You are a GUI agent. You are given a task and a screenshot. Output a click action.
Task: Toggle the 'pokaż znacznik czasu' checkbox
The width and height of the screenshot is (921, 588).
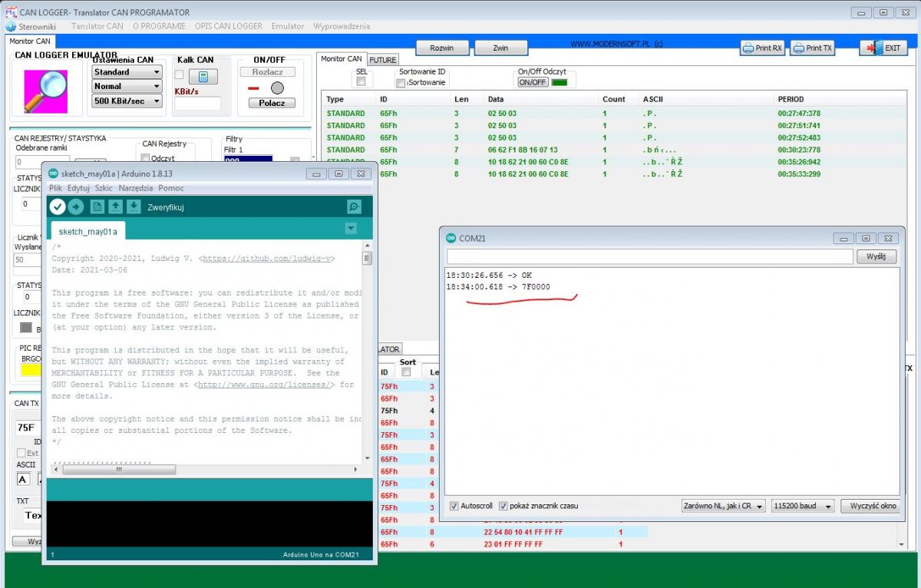point(503,506)
